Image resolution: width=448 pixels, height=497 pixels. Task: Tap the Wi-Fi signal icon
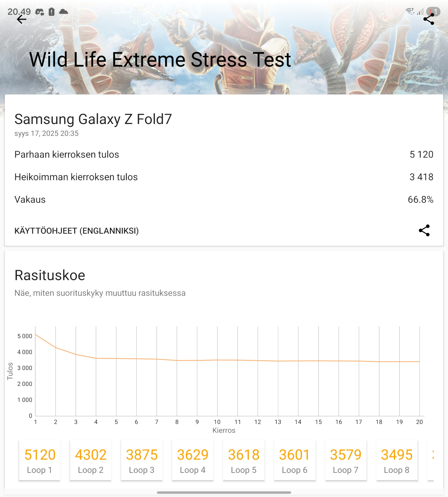tap(410, 11)
